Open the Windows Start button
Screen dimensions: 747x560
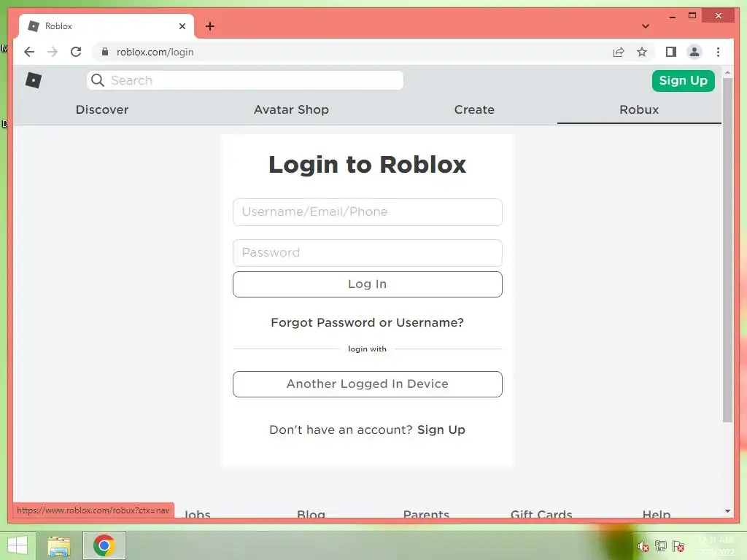coord(18,545)
